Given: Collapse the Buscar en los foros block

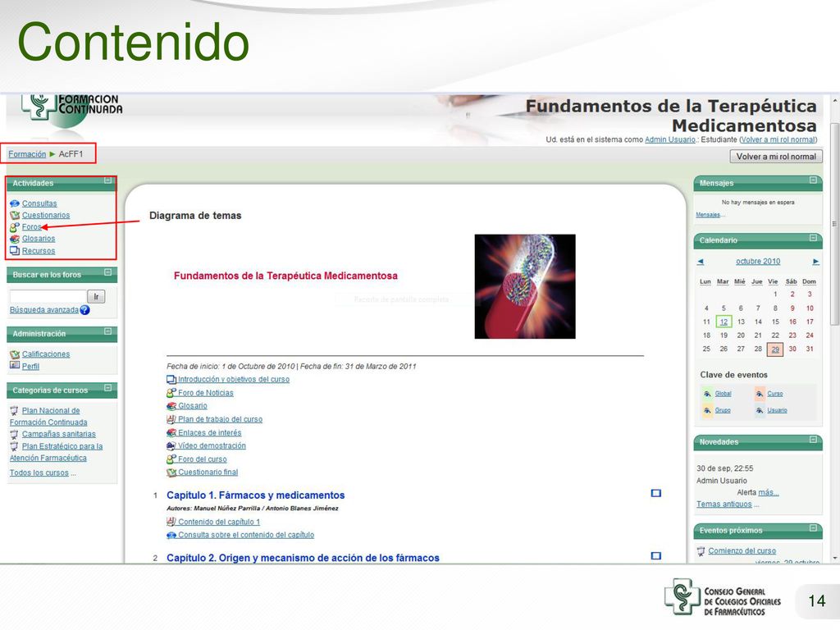Looking at the screenshot, I should (x=107, y=272).
